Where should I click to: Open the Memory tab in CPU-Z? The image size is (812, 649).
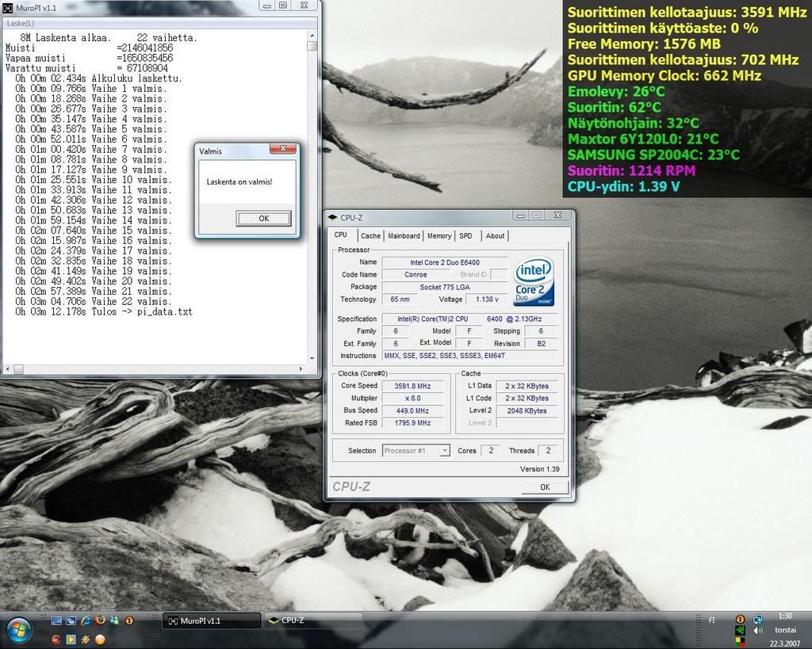439,235
